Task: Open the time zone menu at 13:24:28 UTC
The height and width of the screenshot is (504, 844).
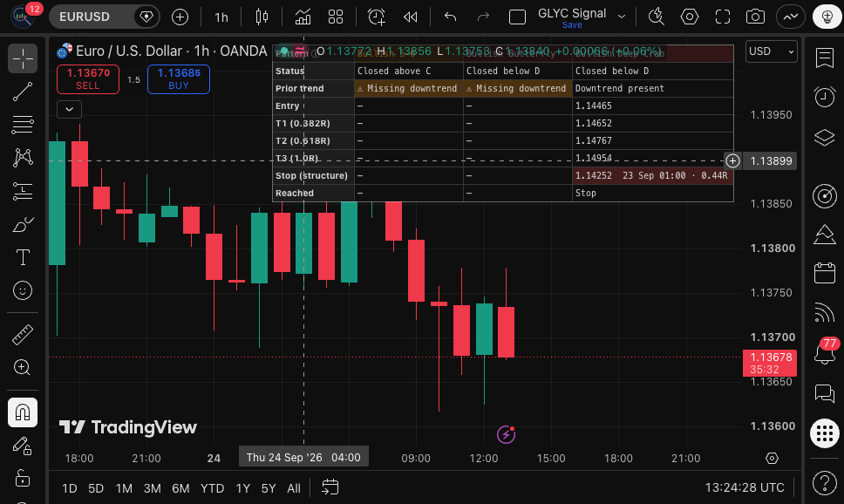Action: (745, 487)
